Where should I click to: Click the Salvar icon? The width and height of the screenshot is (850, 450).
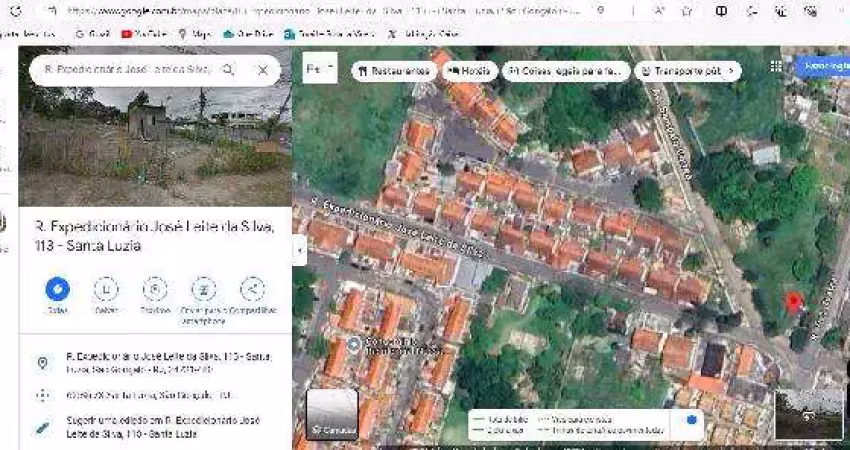[x=106, y=290]
